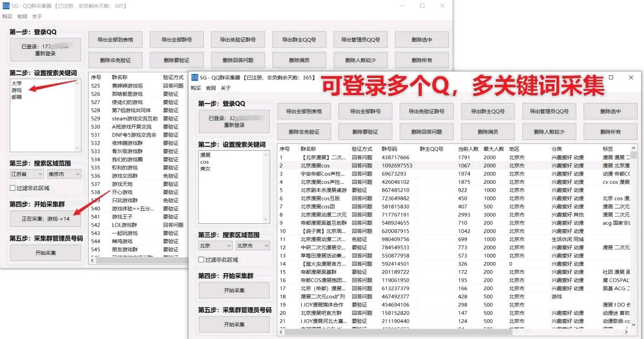The height and width of the screenshot is (339, 644).
Task: Click 开始采集 under 第五步 in back window
Action: tap(45, 253)
